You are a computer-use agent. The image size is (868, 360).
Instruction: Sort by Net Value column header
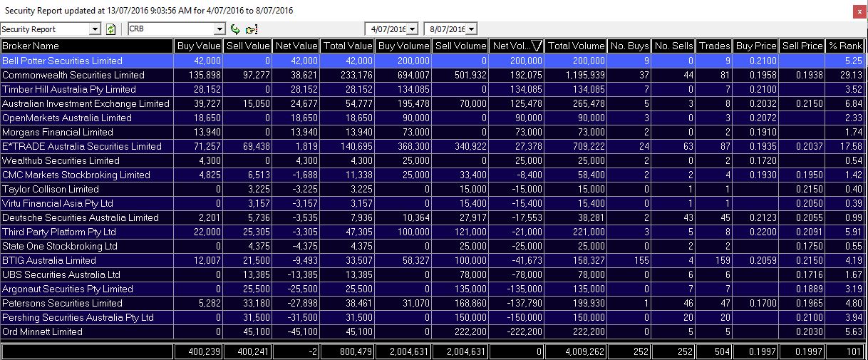click(x=296, y=46)
